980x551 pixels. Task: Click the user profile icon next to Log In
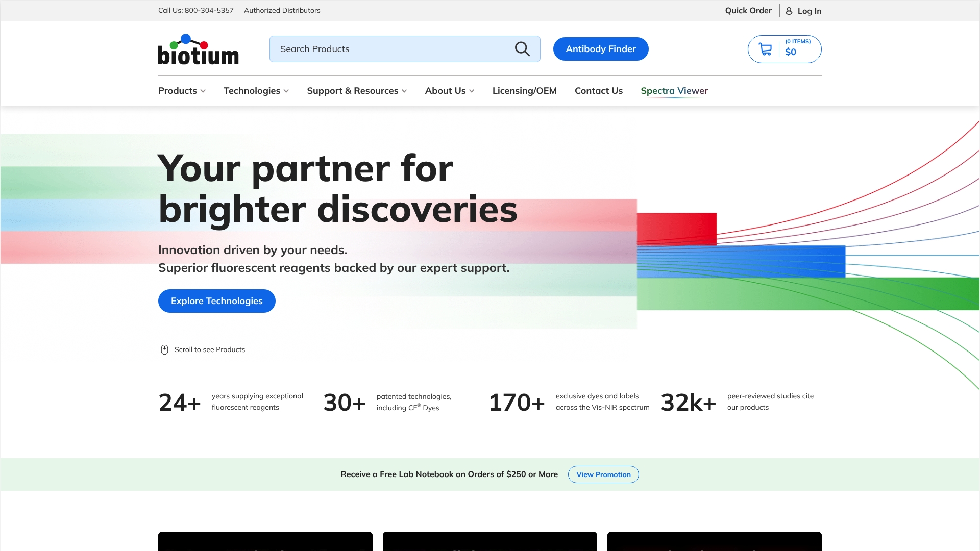pos(789,11)
